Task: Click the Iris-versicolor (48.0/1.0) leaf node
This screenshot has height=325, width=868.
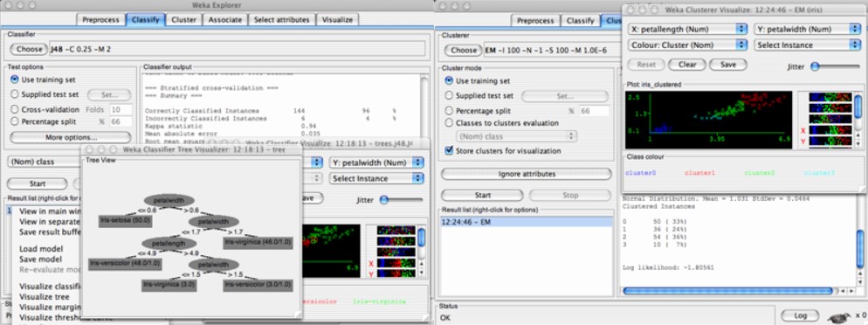Action: (x=125, y=264)
